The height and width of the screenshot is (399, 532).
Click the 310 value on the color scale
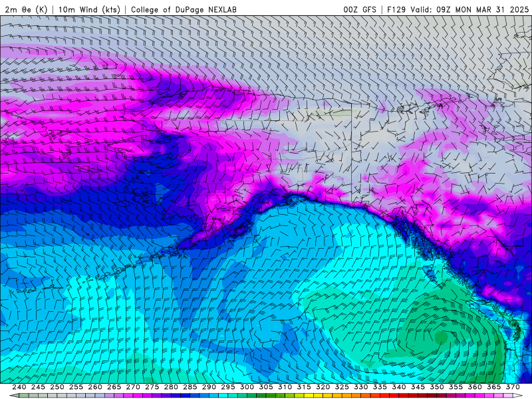tap(285, 387)
